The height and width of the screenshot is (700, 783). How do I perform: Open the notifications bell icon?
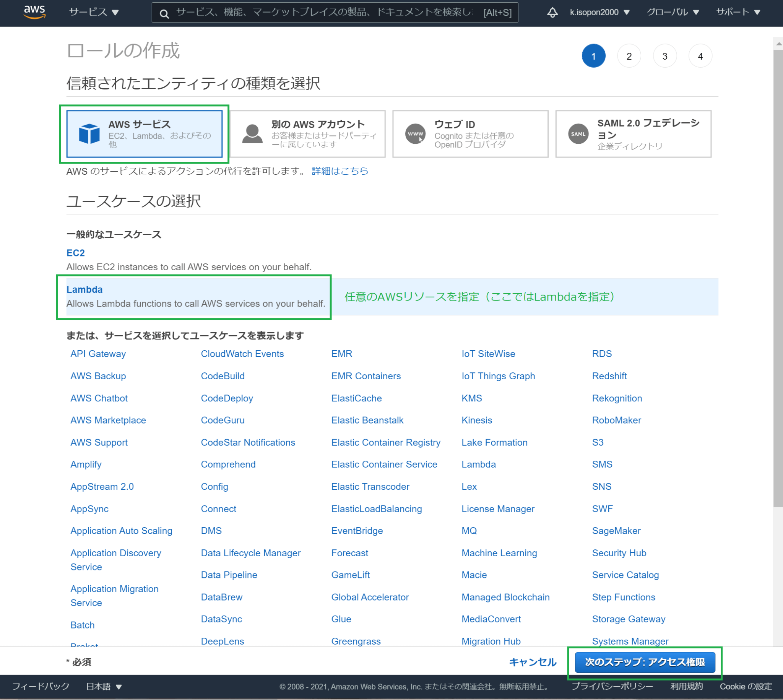[x=552, y=12]
